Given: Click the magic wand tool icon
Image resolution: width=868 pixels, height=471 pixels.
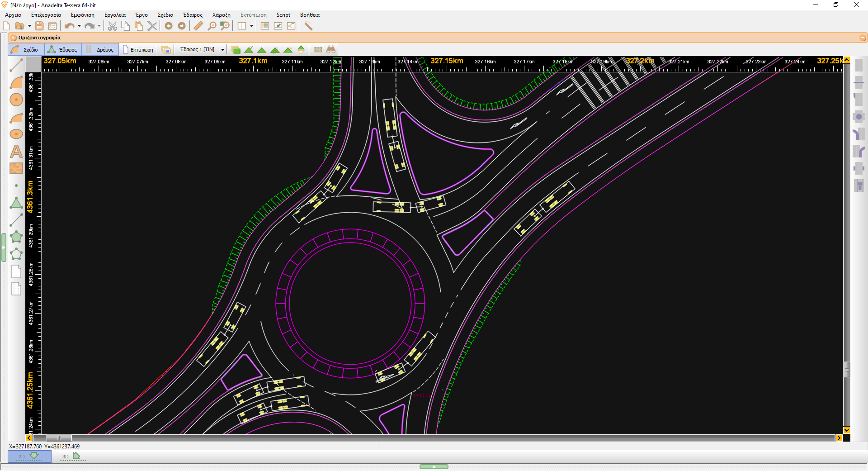Looking at the screenshot, I should coord(308,26).
